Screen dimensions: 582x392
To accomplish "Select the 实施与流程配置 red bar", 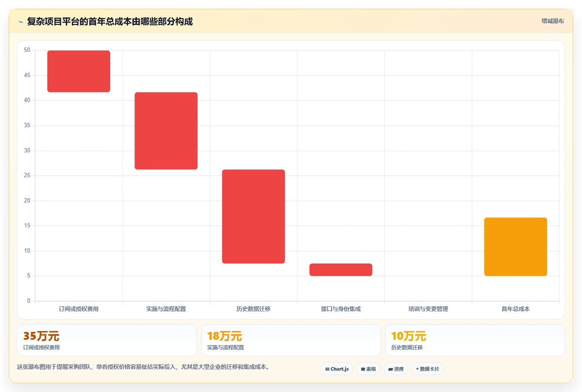I will click(x=166, y=131).
